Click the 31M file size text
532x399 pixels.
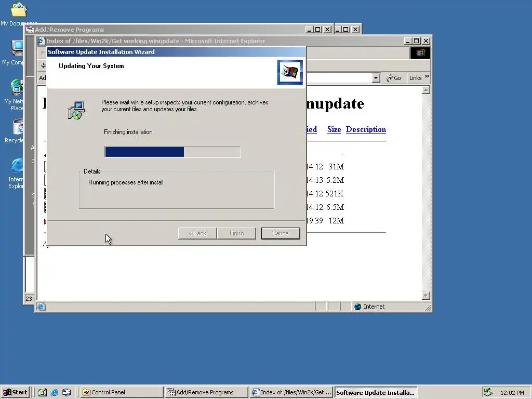336,167
